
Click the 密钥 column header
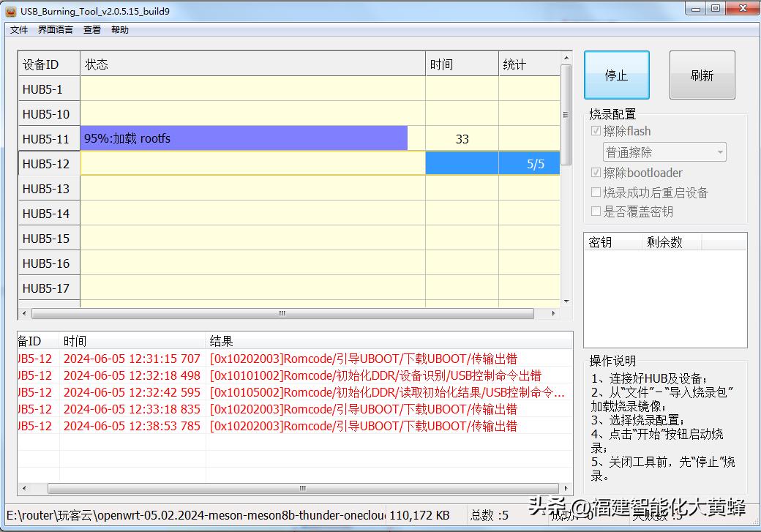point(601,242)
